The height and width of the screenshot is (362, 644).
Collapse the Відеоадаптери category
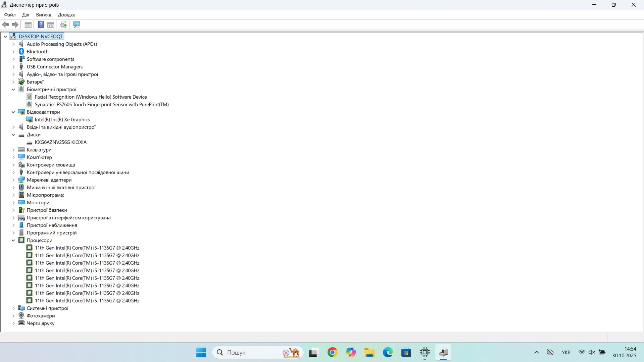[13, 112]
